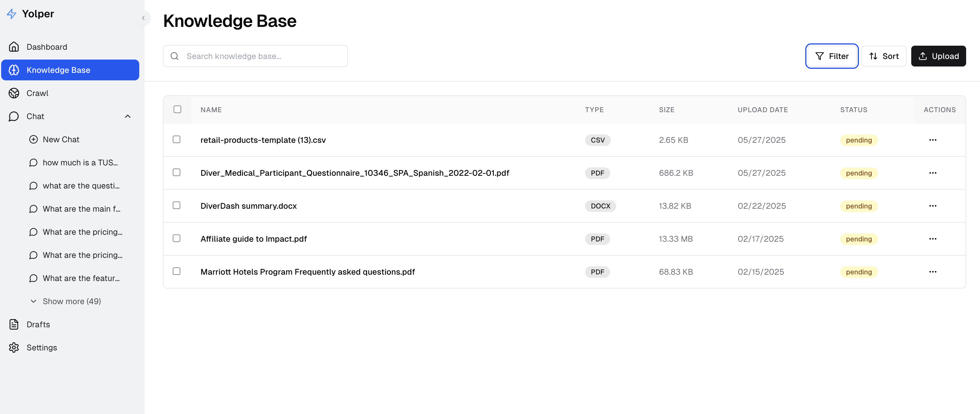Click the 13.33 MB size cell

(676, 239)
